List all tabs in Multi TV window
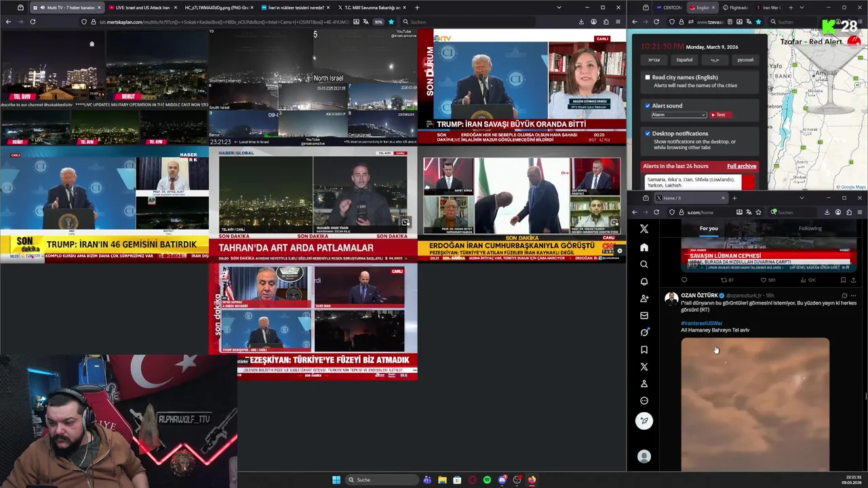Image resolution: width=868 pixels, height=488 pixels. [559, 7]
